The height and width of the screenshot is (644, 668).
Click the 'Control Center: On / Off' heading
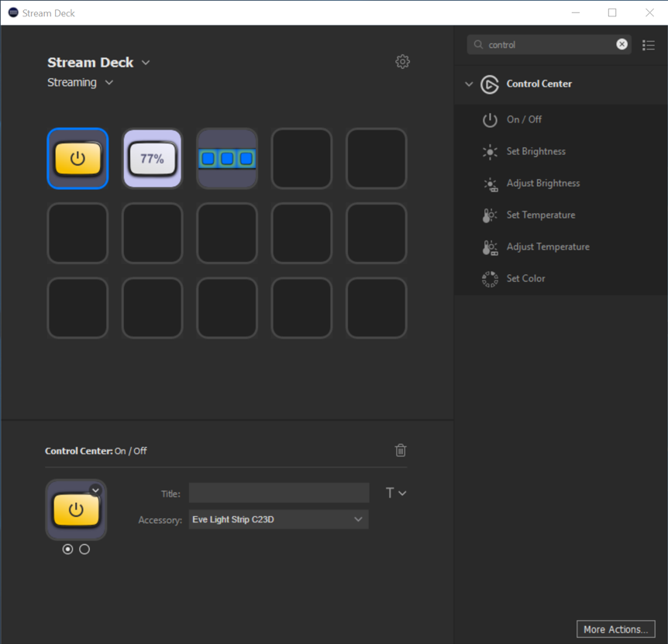(x=96, y=451)
